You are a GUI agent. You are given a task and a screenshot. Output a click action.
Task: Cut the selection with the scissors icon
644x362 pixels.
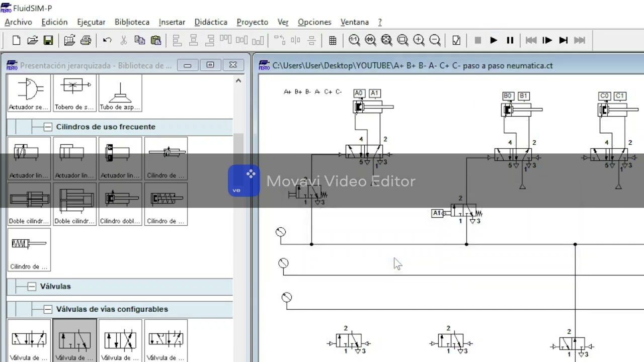pyautogui.click(x=123, y=40)
